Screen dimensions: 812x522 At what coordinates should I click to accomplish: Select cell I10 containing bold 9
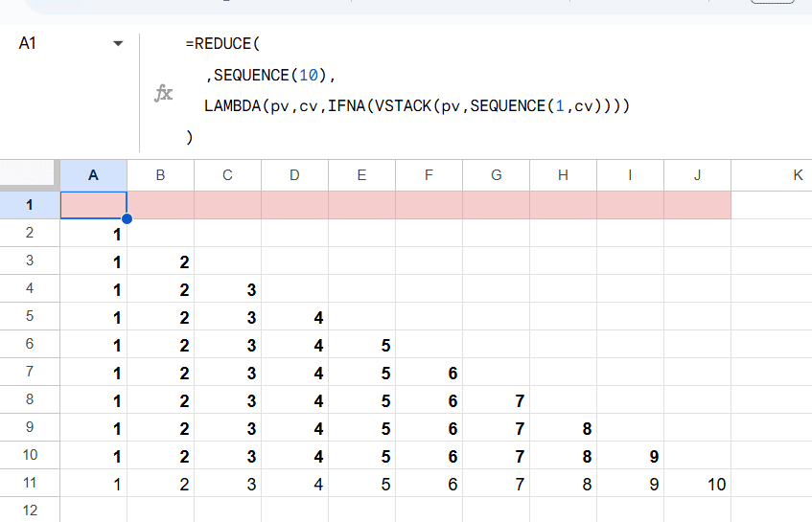click(x=630, y=457)
